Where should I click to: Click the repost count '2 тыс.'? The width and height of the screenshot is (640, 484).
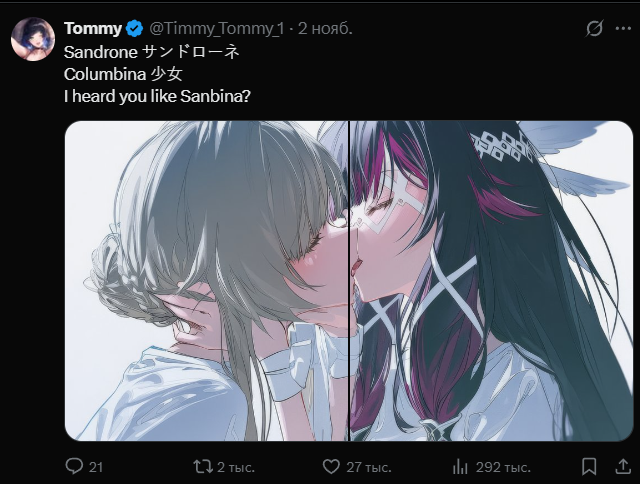235,467
